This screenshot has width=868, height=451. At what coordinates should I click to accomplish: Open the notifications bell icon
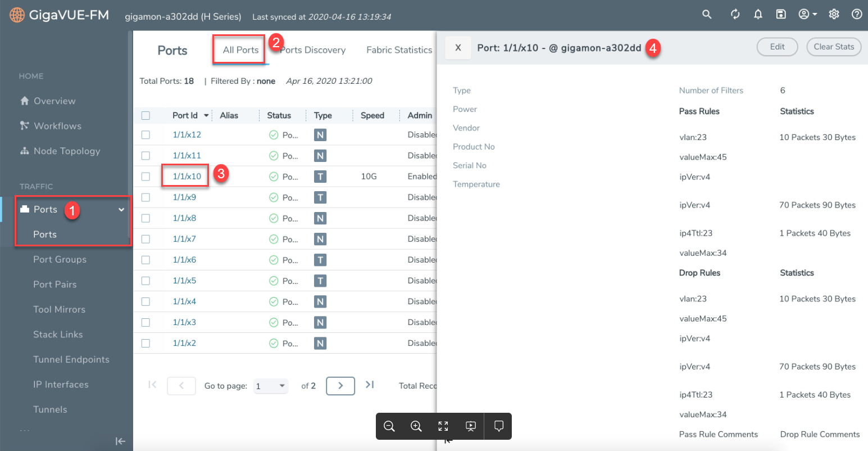[758, 15]
